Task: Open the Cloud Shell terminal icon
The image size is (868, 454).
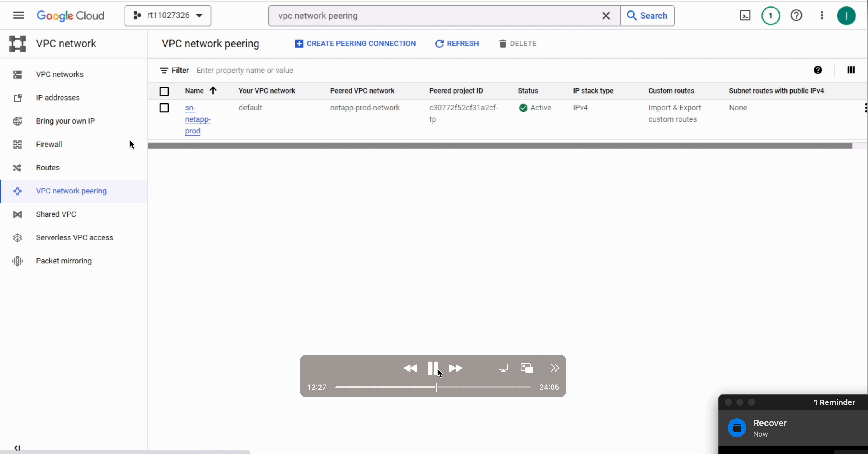Action: (x=745, y=15)
